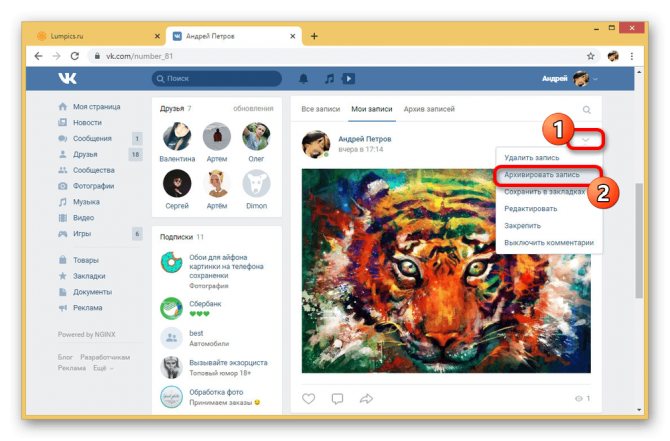Viewport: 670px width, 441px height.
Task: Click the address bar URL
Action: tap(140, 56)
